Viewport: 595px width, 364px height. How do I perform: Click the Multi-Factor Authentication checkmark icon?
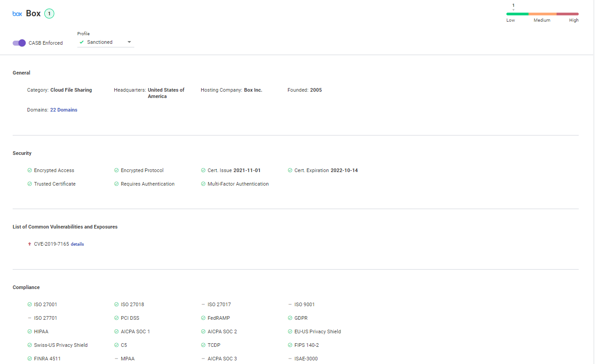[203, 184]
